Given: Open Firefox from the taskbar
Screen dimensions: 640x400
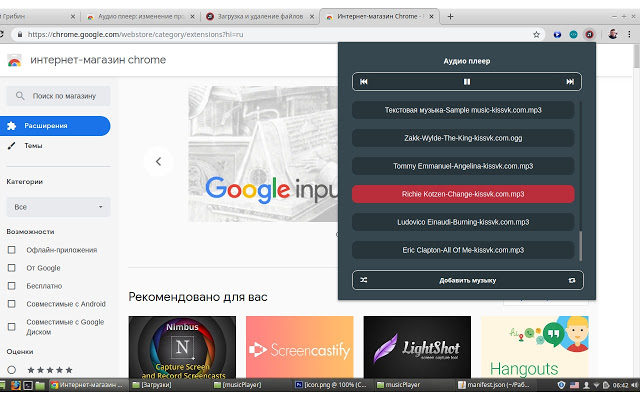Looking at the screenshot, I should tap(16, 385).
